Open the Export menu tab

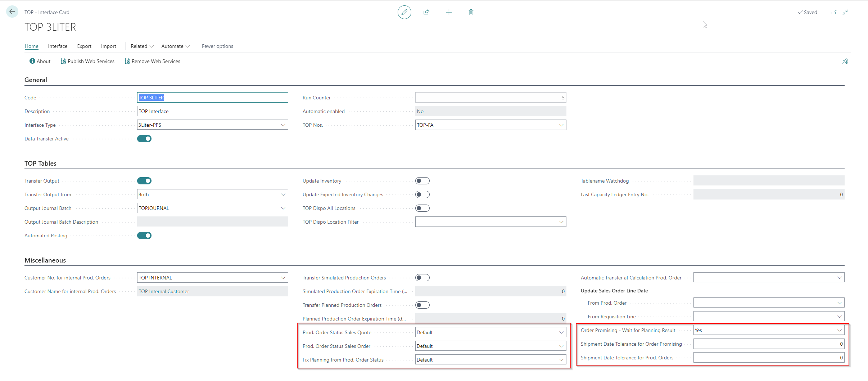(x=84, y=46)
